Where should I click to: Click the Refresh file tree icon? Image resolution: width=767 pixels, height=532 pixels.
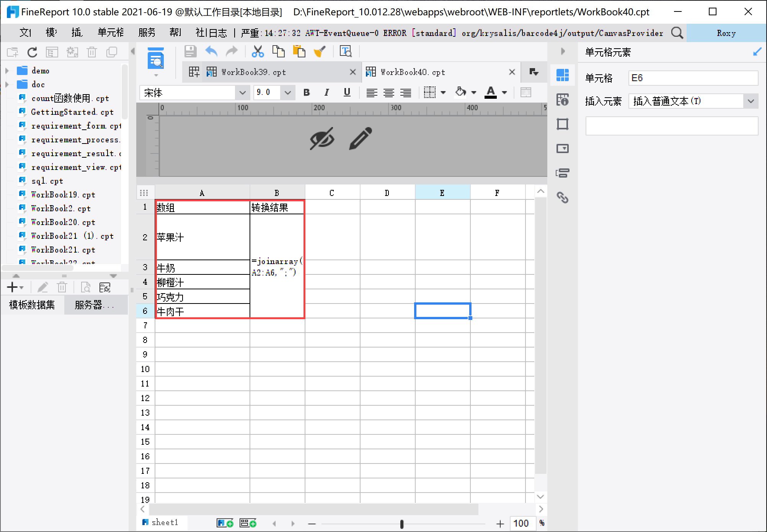pos(33,52)
